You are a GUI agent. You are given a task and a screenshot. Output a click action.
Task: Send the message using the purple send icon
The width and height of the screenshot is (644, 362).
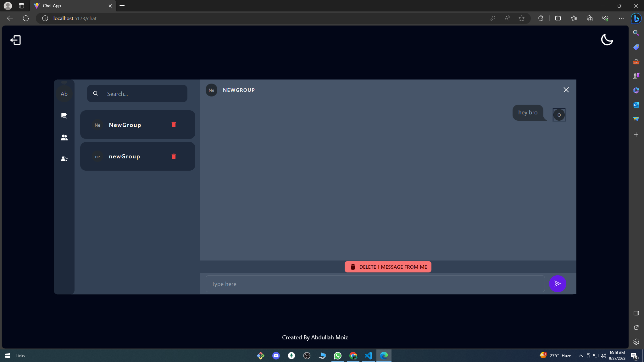click(x=558, y=284)
